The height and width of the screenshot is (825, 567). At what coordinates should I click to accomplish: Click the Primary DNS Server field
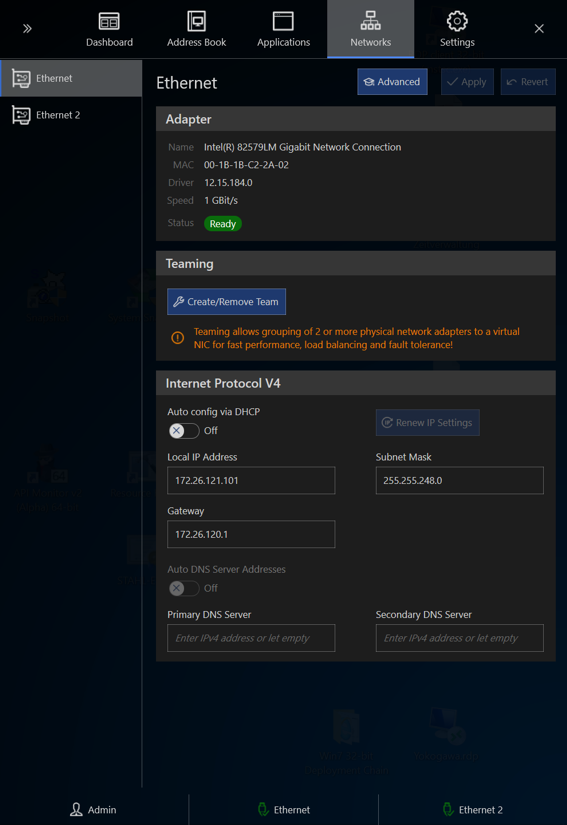(251, 638)
